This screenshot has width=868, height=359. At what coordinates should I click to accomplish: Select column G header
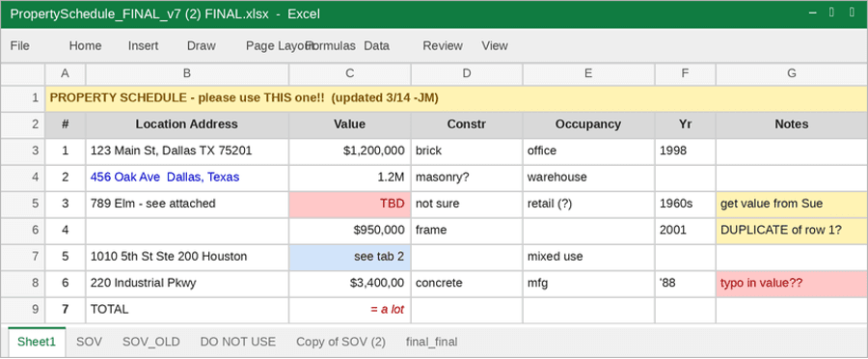(x=792, y=73)
